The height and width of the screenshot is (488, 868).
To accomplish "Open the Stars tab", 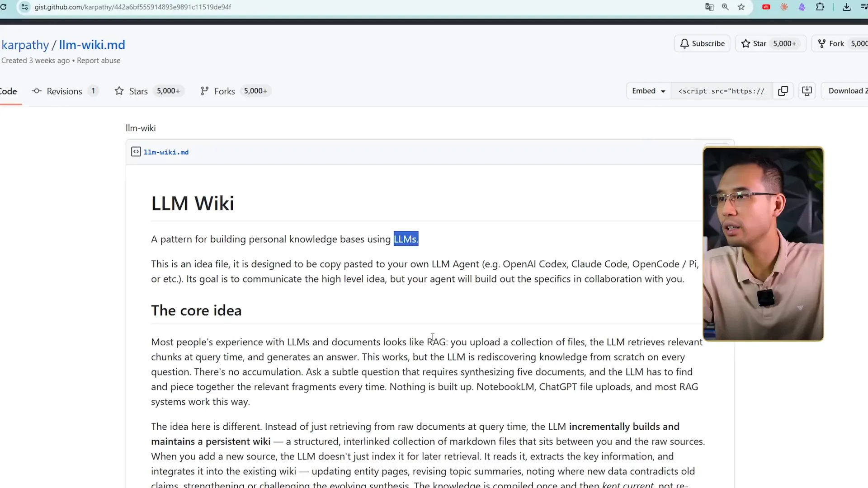I will coord(149,91).
